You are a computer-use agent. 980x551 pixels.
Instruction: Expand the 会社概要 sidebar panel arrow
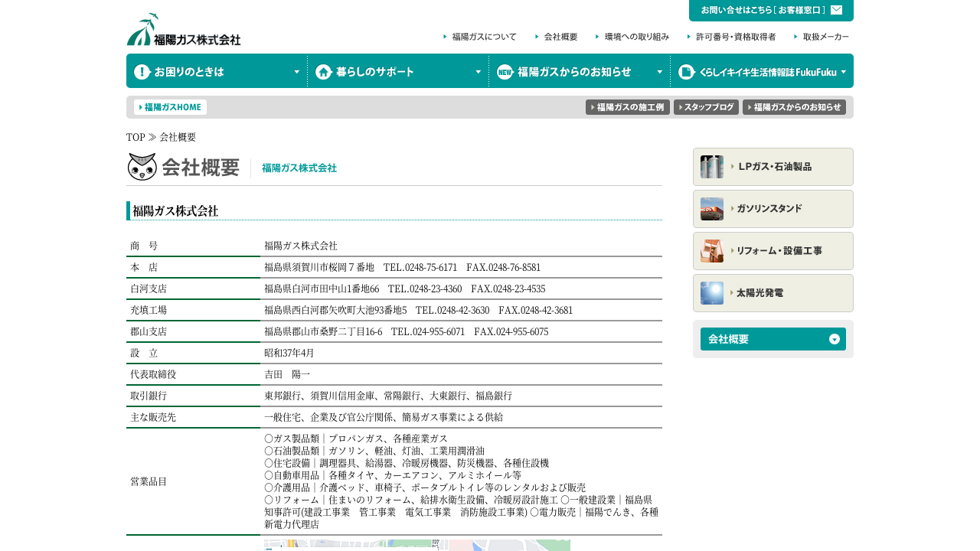pos(835,339)
